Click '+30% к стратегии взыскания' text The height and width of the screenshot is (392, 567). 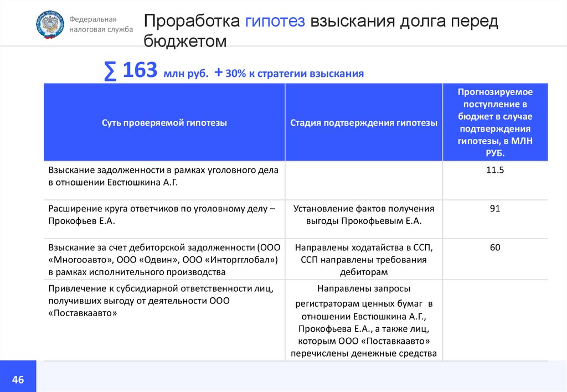point(289,73)
